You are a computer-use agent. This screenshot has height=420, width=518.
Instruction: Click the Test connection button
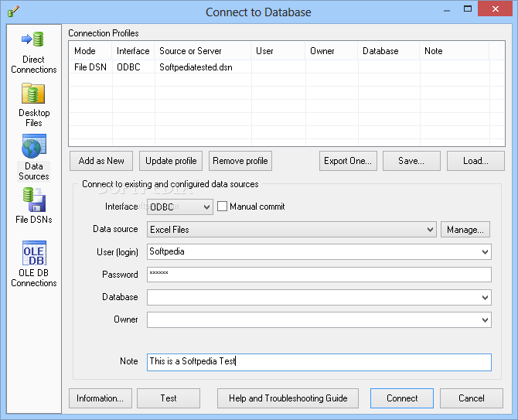(169, 398)
